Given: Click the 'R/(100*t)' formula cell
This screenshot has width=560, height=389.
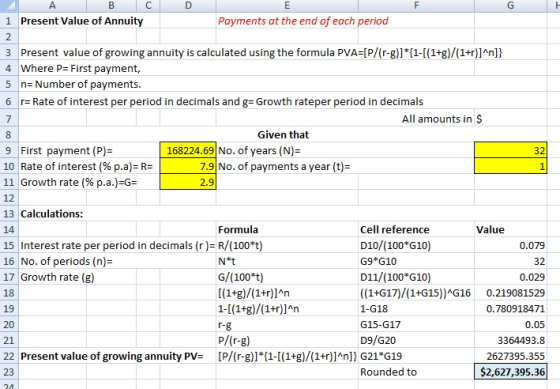Looking at the screenshot, I should click(x=240, y=245).
